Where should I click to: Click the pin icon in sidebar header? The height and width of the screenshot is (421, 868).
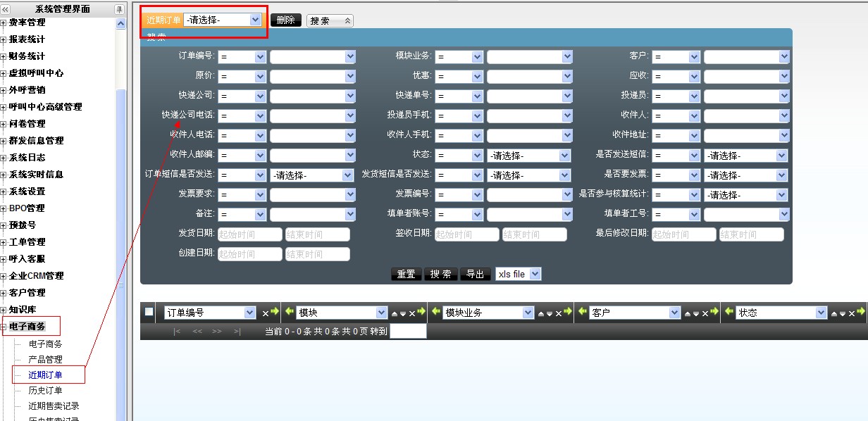tap(119, 9)
